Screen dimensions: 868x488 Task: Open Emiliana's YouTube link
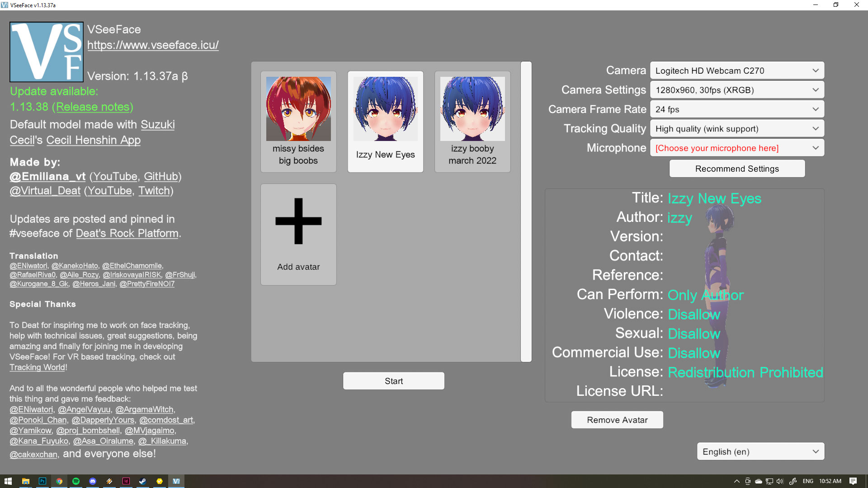point(115,177)
